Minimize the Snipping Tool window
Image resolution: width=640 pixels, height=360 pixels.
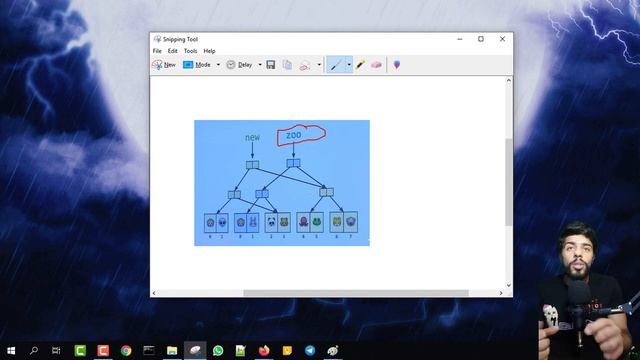coord(460,39)
